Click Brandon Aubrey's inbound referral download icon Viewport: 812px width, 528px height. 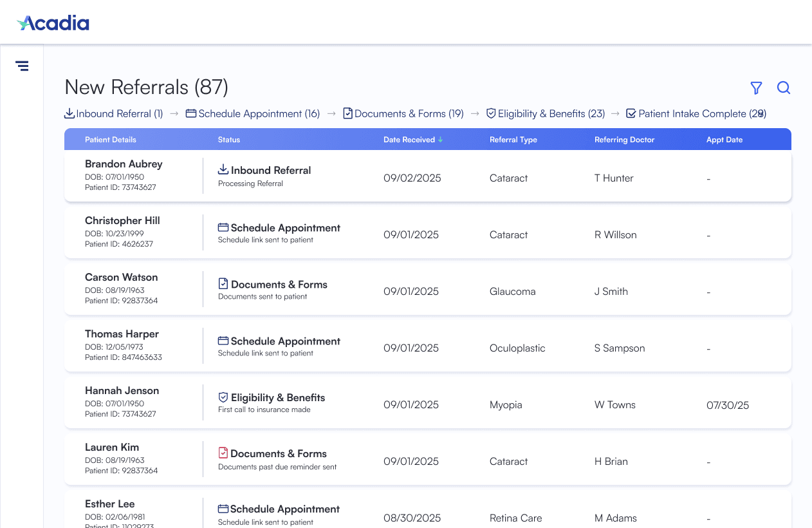point(223,169)
